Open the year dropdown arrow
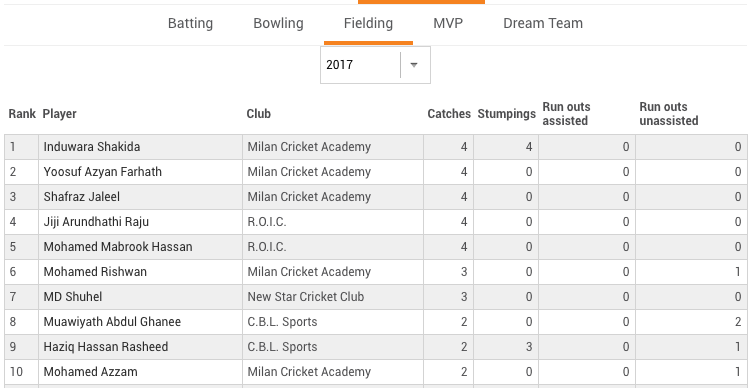 pos(414,65)
